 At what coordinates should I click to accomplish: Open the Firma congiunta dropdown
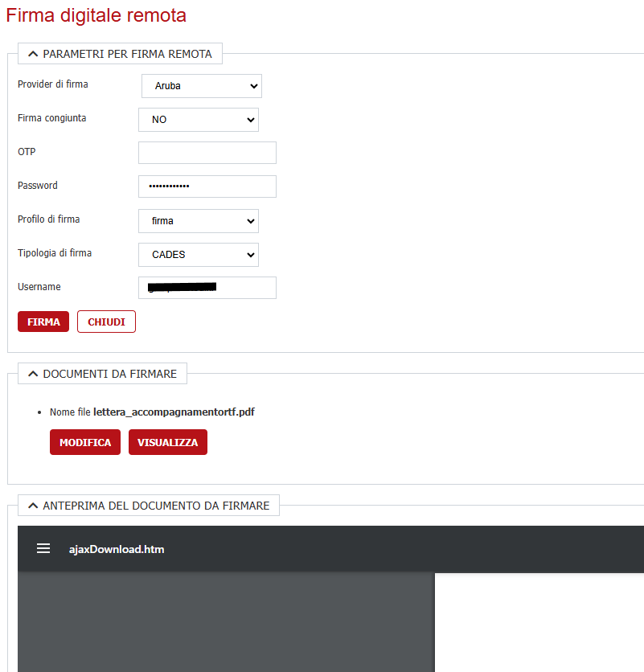tap(199, 120)
